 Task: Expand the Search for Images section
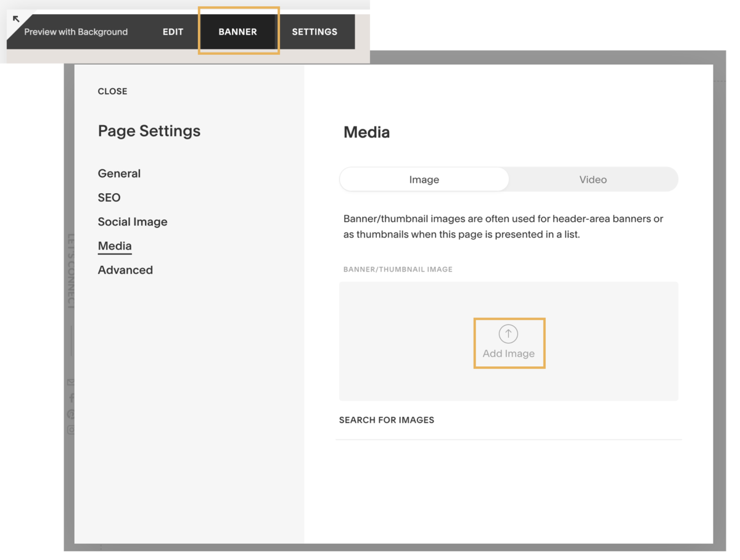click(x=387, y=420)
